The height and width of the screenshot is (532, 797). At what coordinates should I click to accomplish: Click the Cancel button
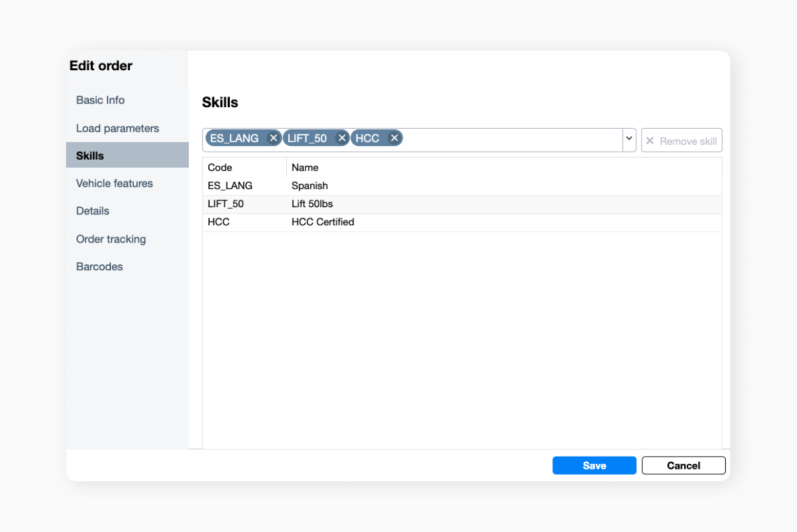[683, 465]
